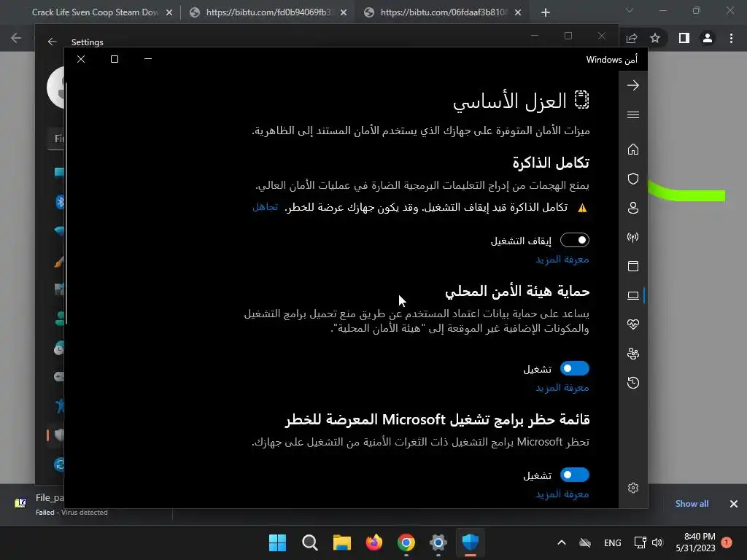Screen dimensions: 747x560
Task: Open the hamburger menu in Windows Security
Action: [633, 114]
